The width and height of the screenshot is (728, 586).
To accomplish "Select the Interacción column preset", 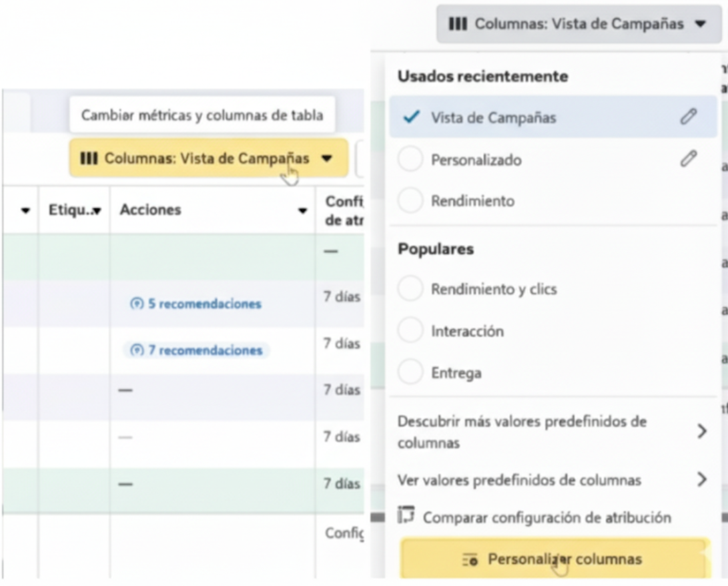I will pyautogui.click(x=410, y=331).
